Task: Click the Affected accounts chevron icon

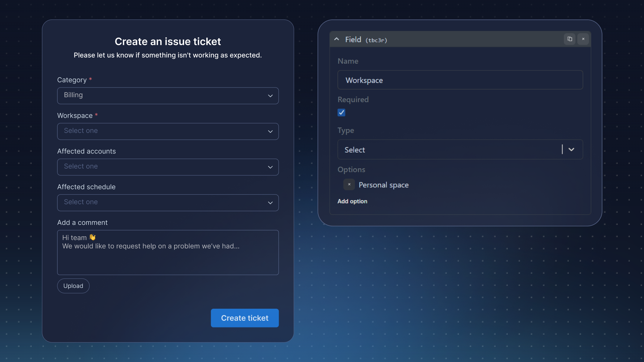Action: [x=270, y=167]
